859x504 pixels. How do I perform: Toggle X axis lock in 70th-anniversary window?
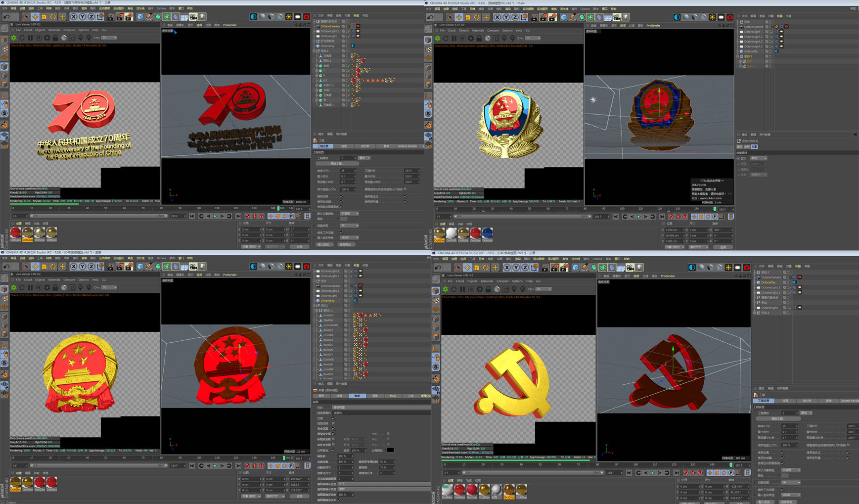pyautogui.click(x=73, y=17)
